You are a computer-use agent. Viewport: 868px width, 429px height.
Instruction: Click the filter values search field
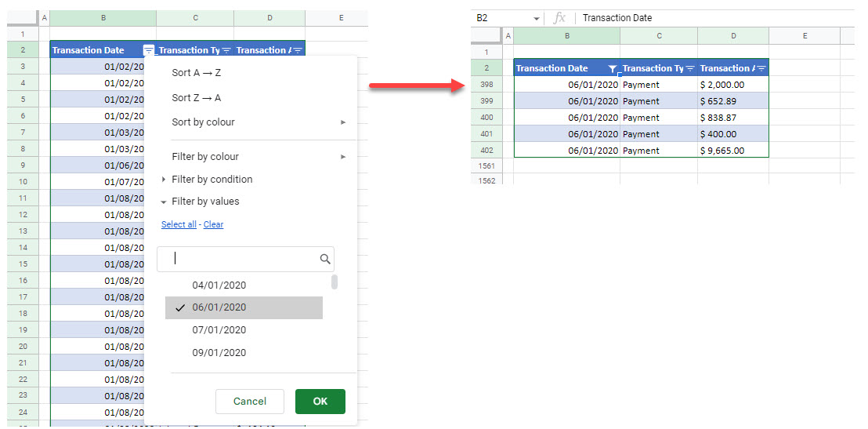tap(239, 259)
